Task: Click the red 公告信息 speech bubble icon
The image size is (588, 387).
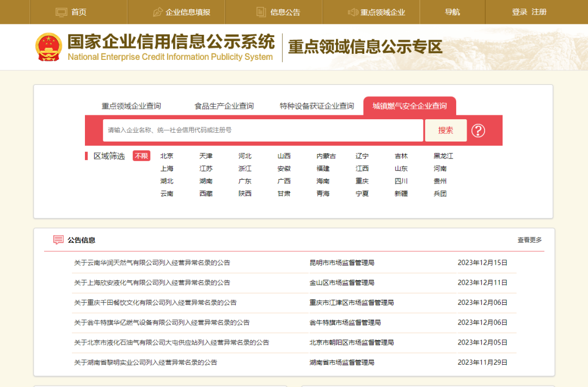Action: pyautogui.click(x=58, y=240)
